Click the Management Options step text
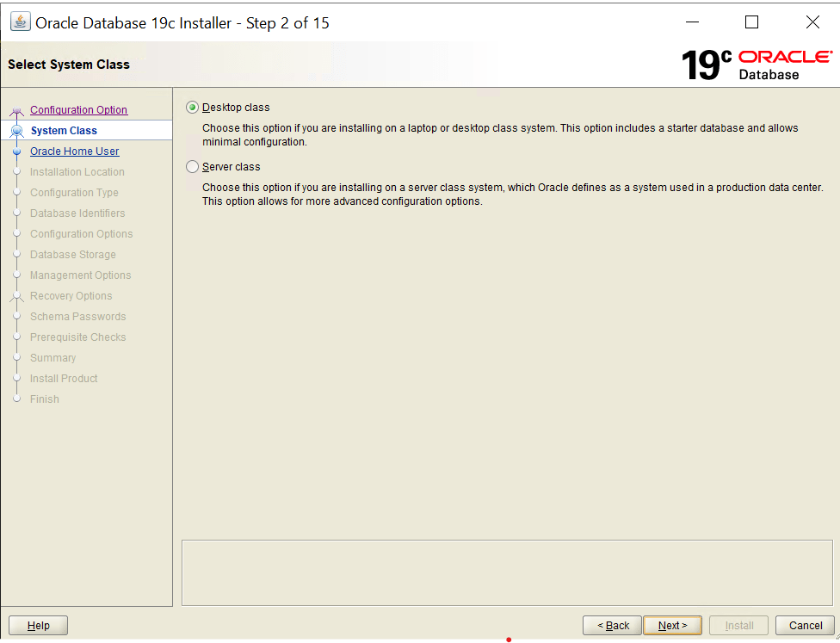The height and width of the screenshot is (643, 840). tap(80, 275)
